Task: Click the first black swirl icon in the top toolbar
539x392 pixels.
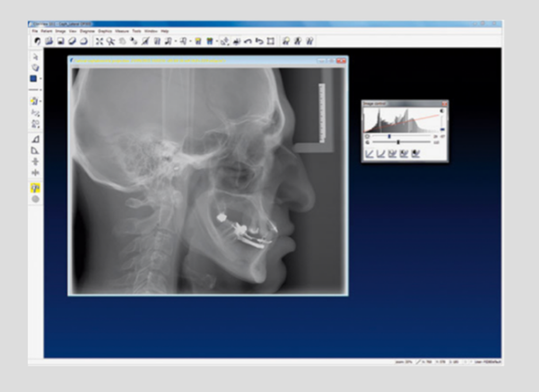Action: 38,42
